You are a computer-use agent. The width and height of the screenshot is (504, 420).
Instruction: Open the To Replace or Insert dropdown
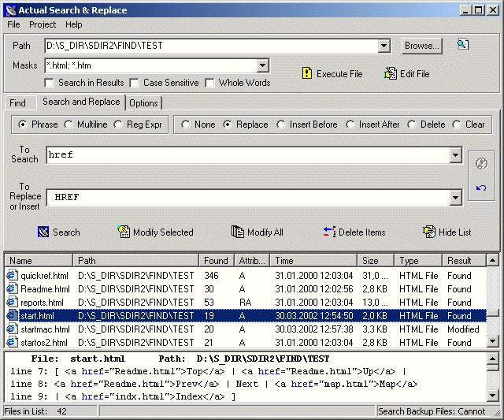[x=455, y=198]
